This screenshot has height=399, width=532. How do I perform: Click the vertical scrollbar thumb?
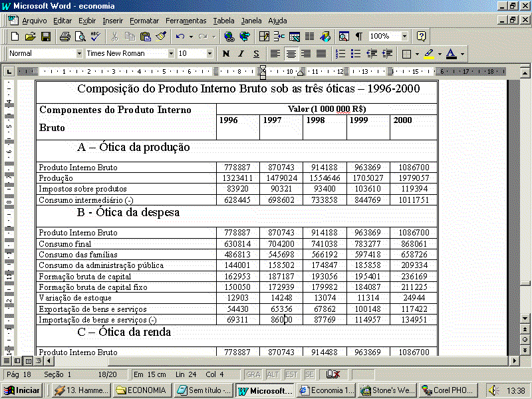pos(525,283)
